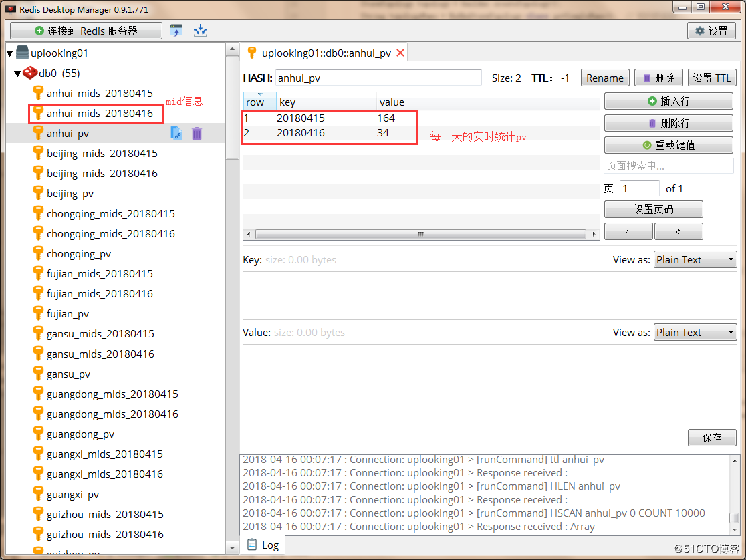Select the gansu_mids_20180415 key
Viewport: 746px width, 560px height.
(x=100, y=334)
